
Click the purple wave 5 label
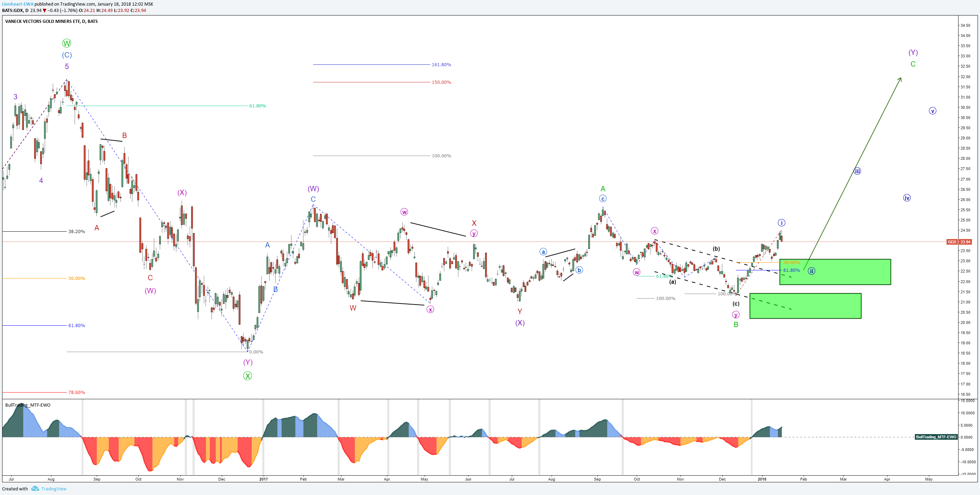coord(67,67)
